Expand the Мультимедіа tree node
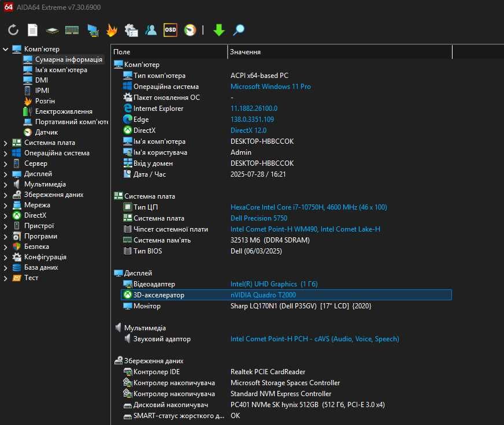The width and height of the screenshot is (504, 425). (x=5, y=184)
